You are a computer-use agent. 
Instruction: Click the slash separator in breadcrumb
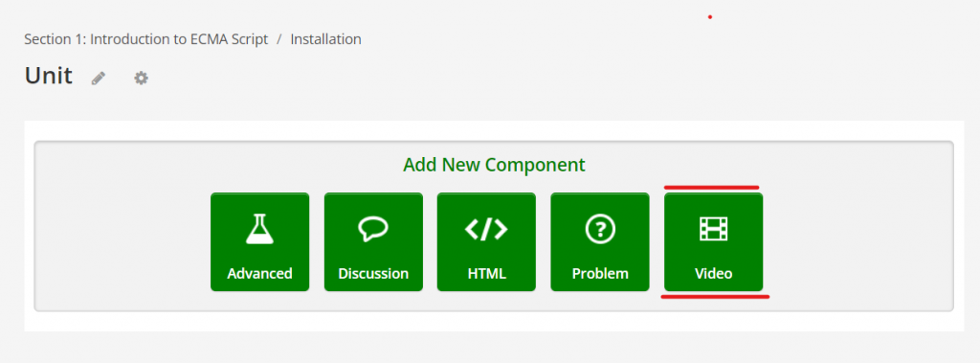tap(279, 39)
